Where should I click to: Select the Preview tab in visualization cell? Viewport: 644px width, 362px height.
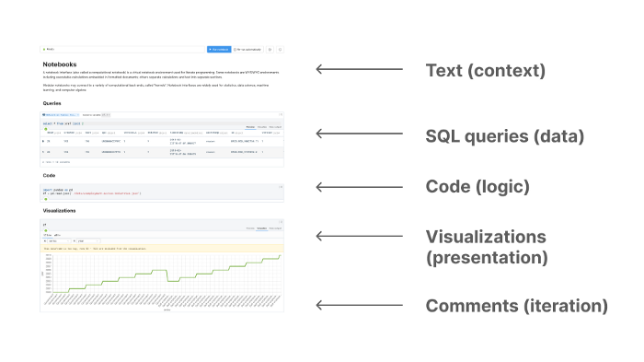250,228
